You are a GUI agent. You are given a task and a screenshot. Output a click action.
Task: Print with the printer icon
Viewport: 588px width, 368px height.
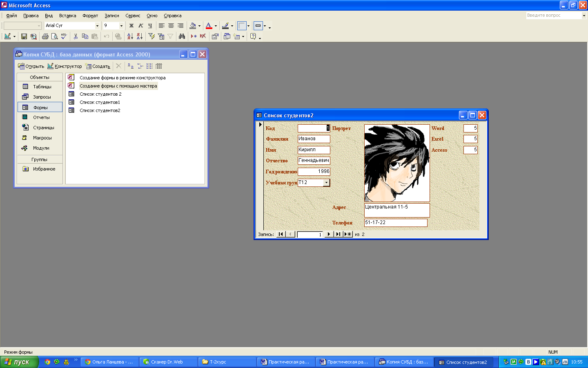tap(45, 36)
